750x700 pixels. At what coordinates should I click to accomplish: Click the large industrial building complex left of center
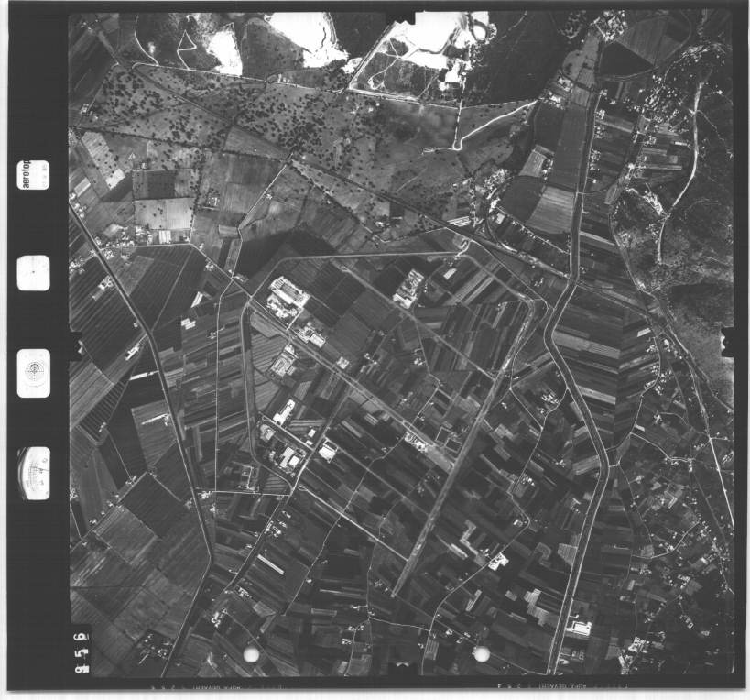(x=288, y=298)
